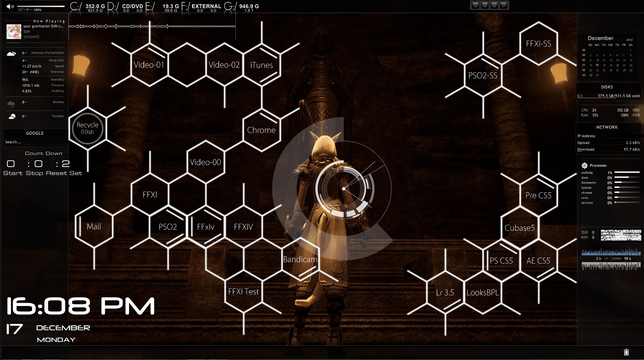Click the F:/ EXTERNAL drive label

(185, 7)
